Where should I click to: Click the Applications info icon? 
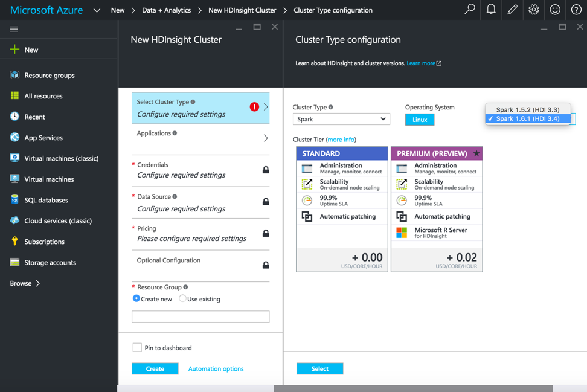coord(175,133)
